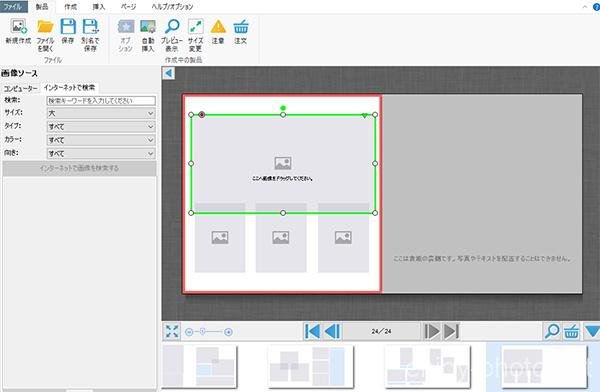
Task: Click the help icon at top right
Action: (x=596, y=7)
